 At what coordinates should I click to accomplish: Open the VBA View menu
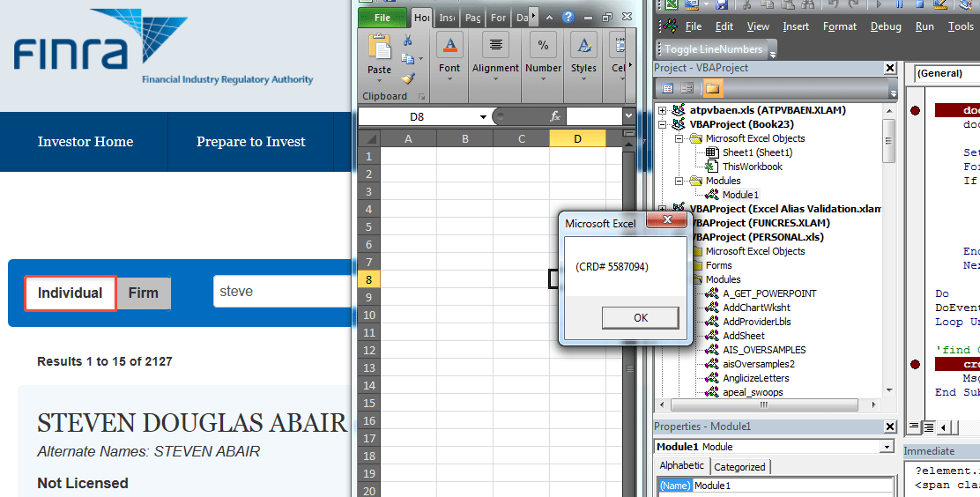758,26
